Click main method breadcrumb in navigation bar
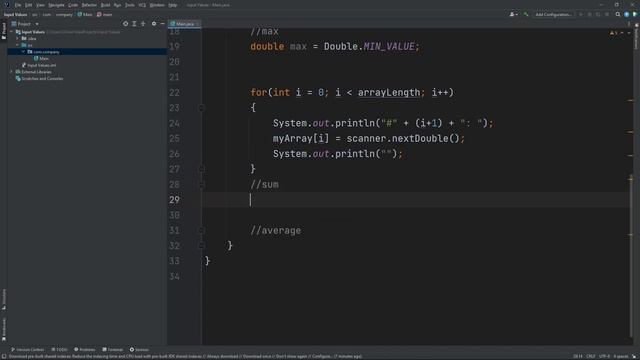Viewport: 640px width, 360px height. click(104, 15)
